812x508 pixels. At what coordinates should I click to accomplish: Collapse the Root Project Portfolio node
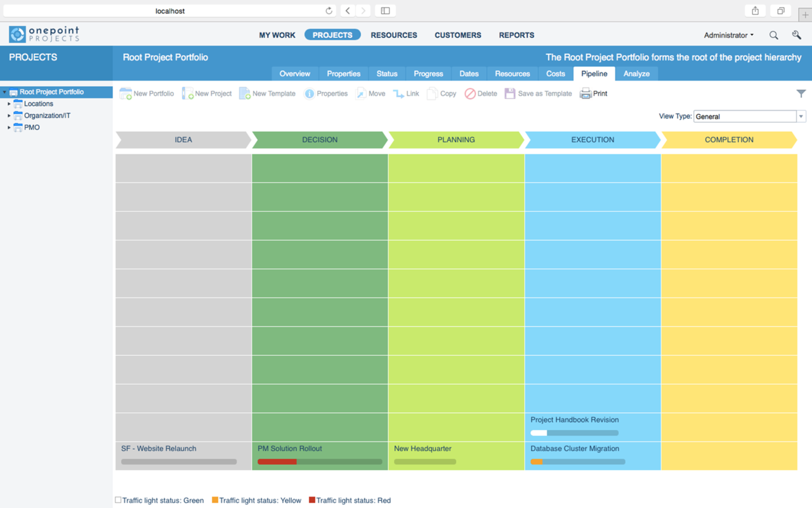[x=4, y=92]
